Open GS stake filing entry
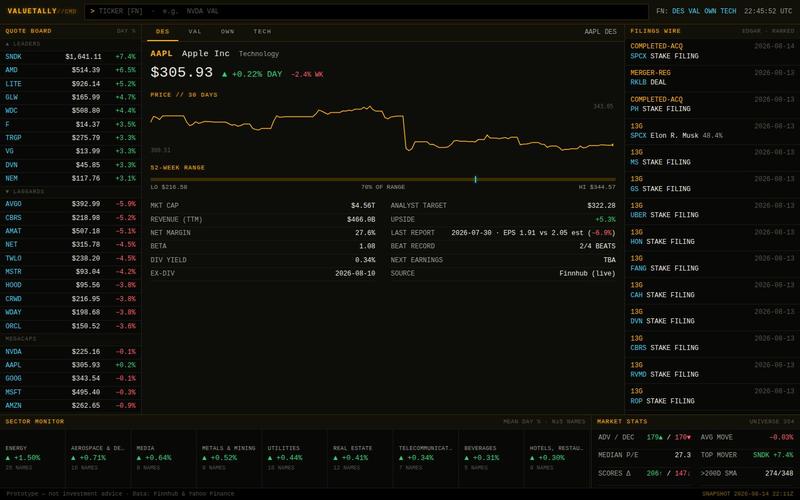The width and height of the screenshot is (800, 500). click(x=712, y=184)
